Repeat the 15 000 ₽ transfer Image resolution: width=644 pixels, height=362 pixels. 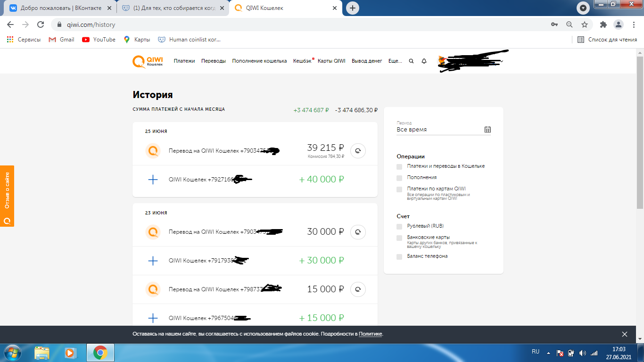[358, 289]
